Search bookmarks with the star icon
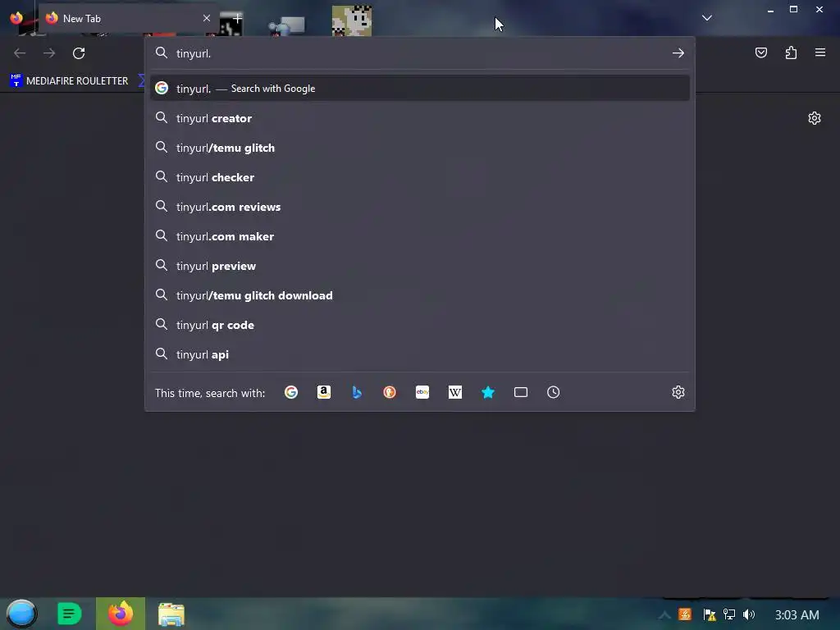840x630 pixels. coord(488,392)
